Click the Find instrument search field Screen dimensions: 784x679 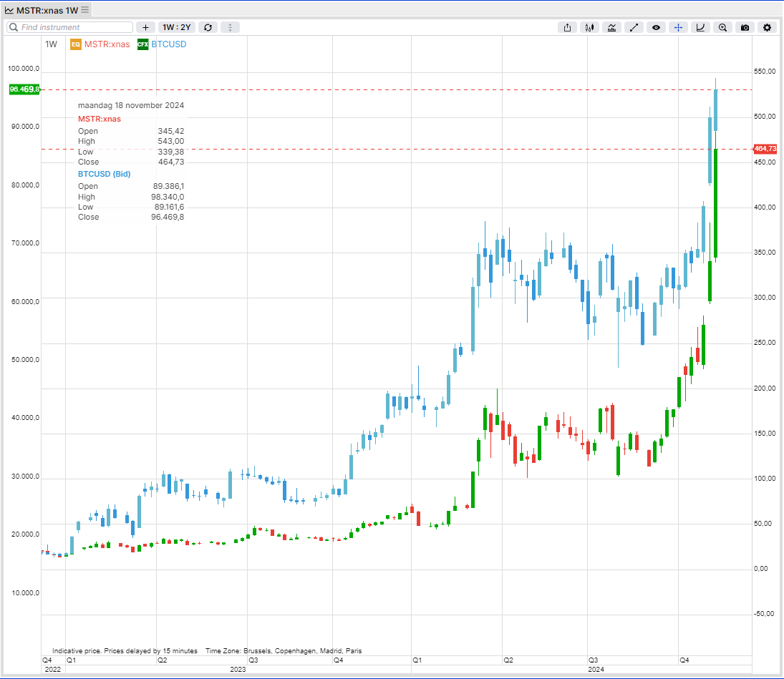pyautogui.click(x=68, y=27)
